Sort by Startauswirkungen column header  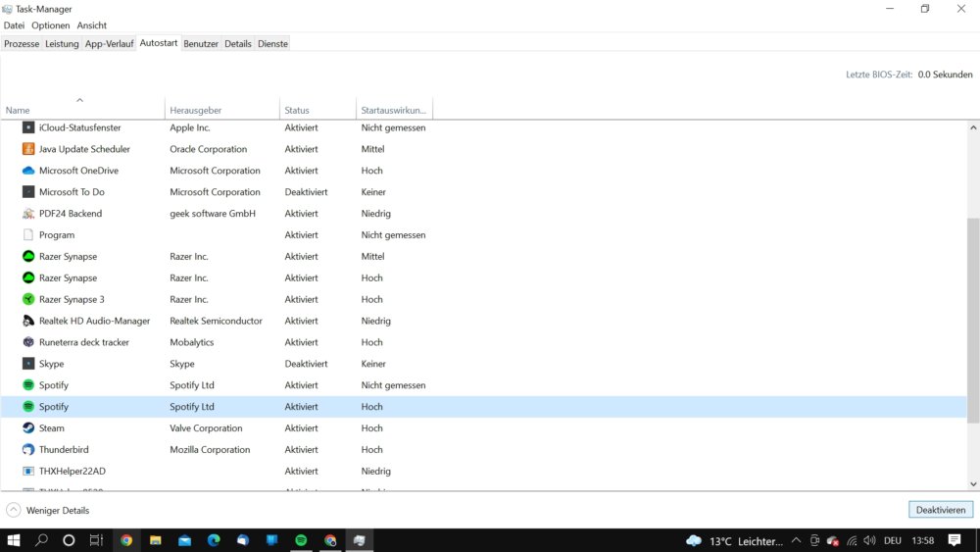394,110
